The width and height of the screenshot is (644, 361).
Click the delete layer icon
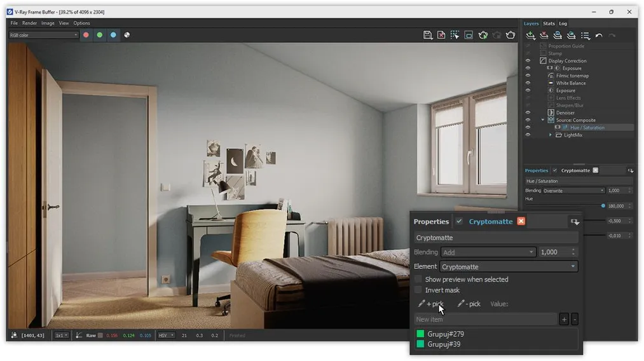tap(544, 36)
